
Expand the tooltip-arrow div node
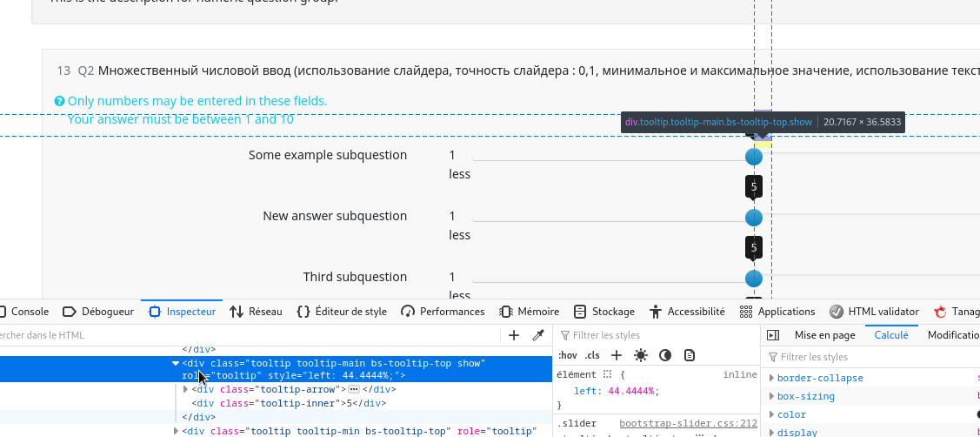pyautogui.click(x=186, y=389)
